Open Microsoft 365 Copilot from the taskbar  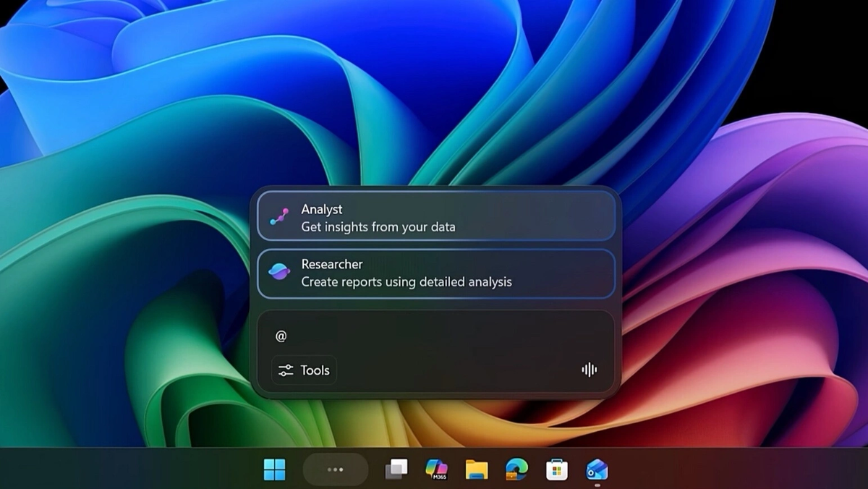(435, 469)
